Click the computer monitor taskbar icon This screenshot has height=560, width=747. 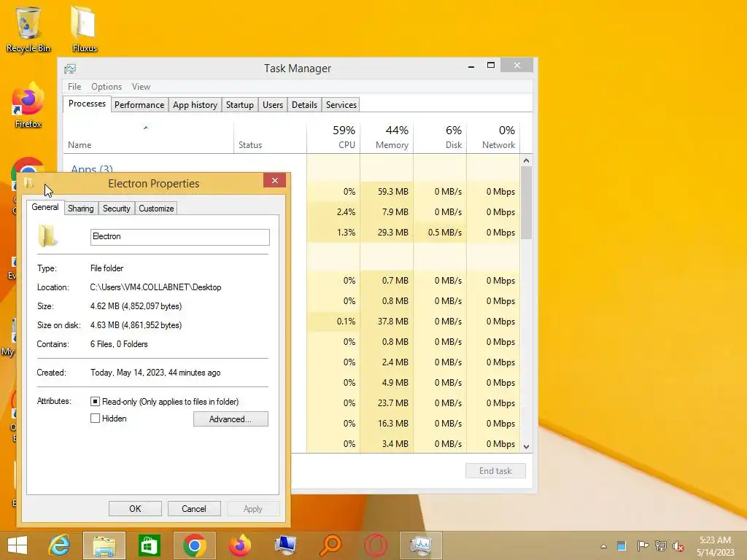[x=285, y=545]
